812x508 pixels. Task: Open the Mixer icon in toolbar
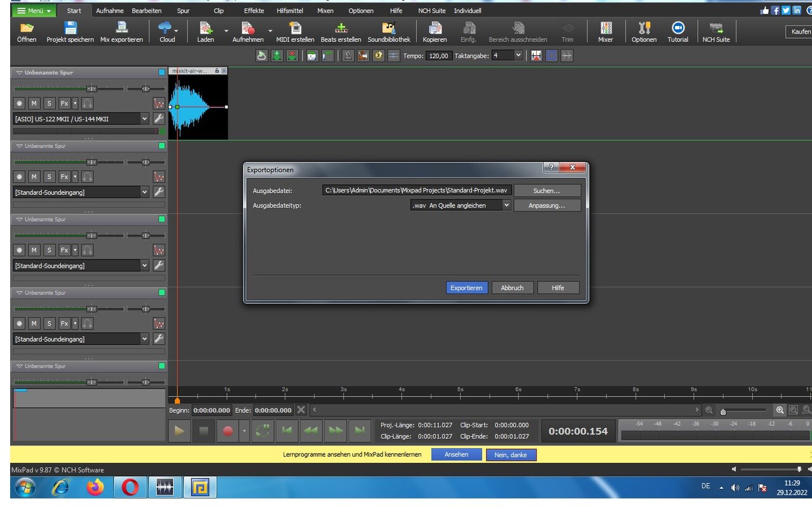[x=605, y=28]
